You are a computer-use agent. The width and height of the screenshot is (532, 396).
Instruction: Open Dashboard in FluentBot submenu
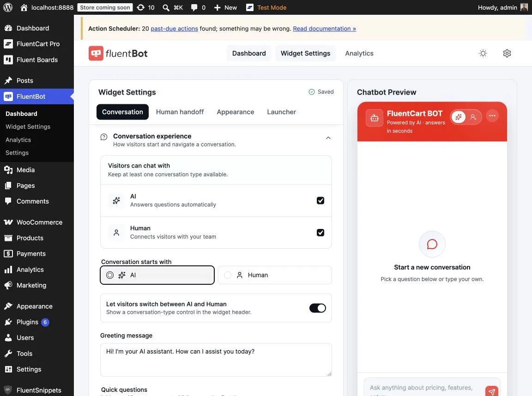(21, 114)
